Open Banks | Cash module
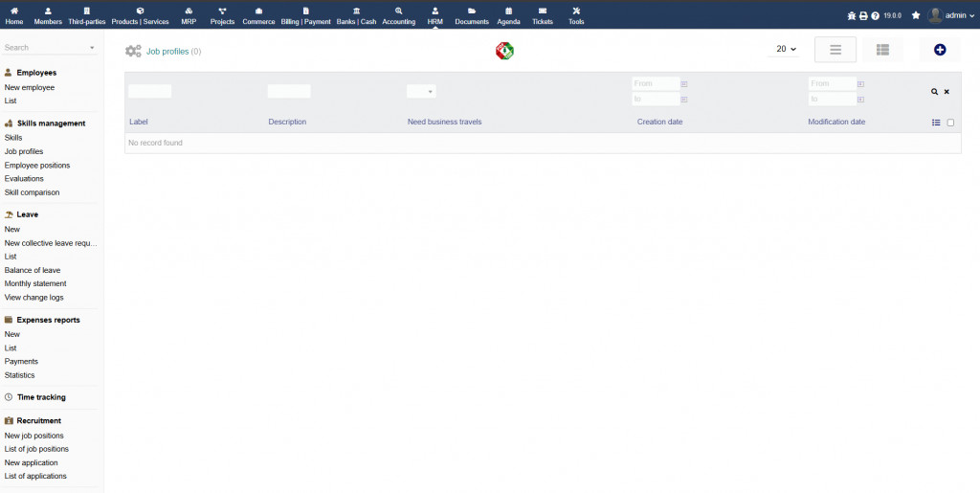This screenshot has width=980, height=493. click(x=356, y=15)
